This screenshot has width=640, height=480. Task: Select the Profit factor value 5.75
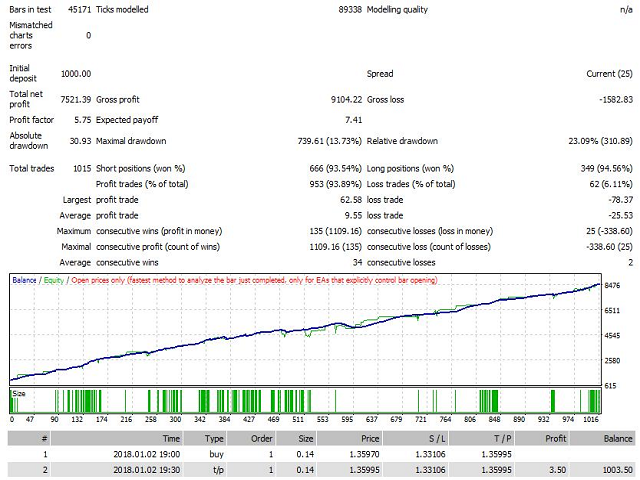click(82, 118)
